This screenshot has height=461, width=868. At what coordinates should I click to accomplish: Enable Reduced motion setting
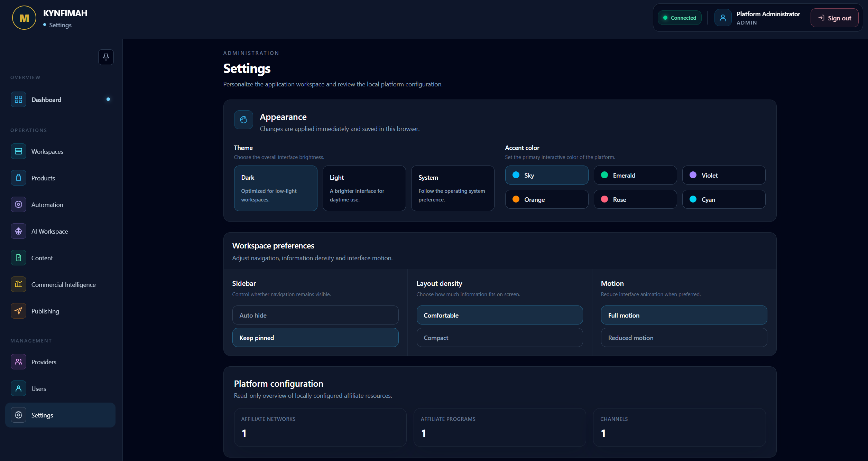(684, 338)
